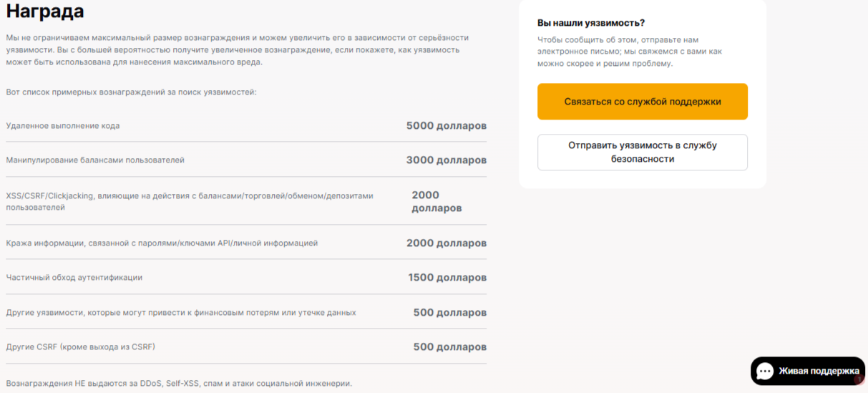The height and width of the screenshot is (393, 868).
Task: Click the Кража информации row text
Action: tap(162, 243)
